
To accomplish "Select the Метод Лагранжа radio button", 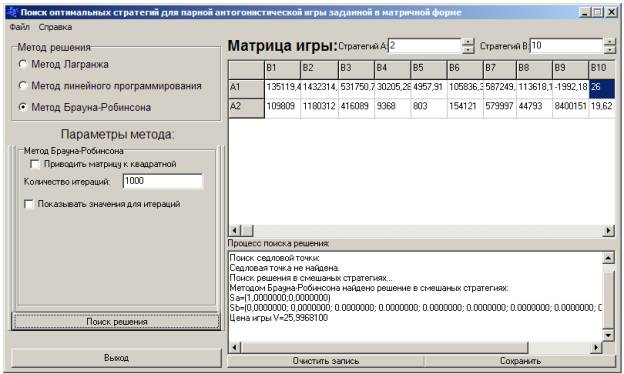I will pos(23,64).
